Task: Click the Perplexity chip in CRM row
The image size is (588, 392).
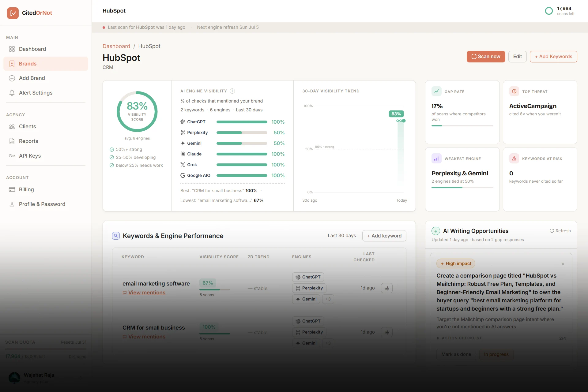Action: point(309,332)
